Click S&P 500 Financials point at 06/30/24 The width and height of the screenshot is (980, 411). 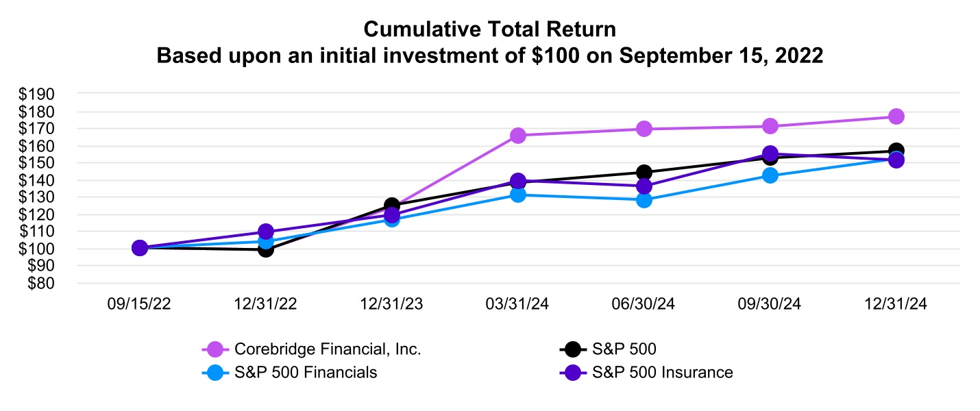pos(644,200)
